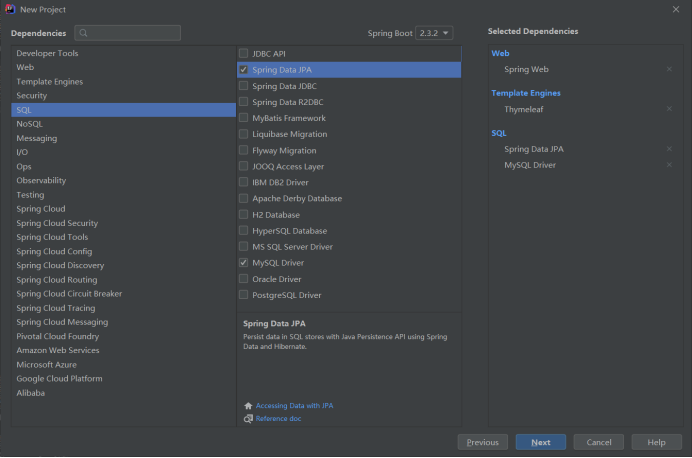Tick the H2 Database checkbox

tap(243, 215)
